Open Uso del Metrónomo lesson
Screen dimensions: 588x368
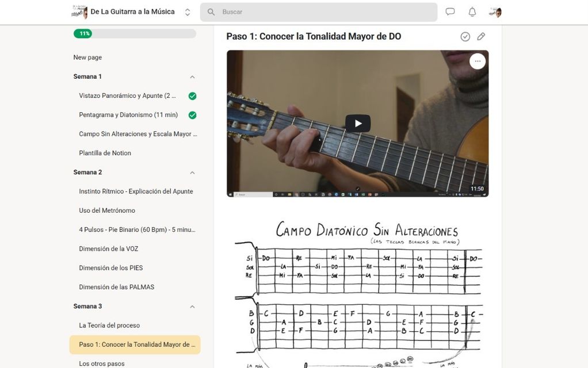[107, 210]
